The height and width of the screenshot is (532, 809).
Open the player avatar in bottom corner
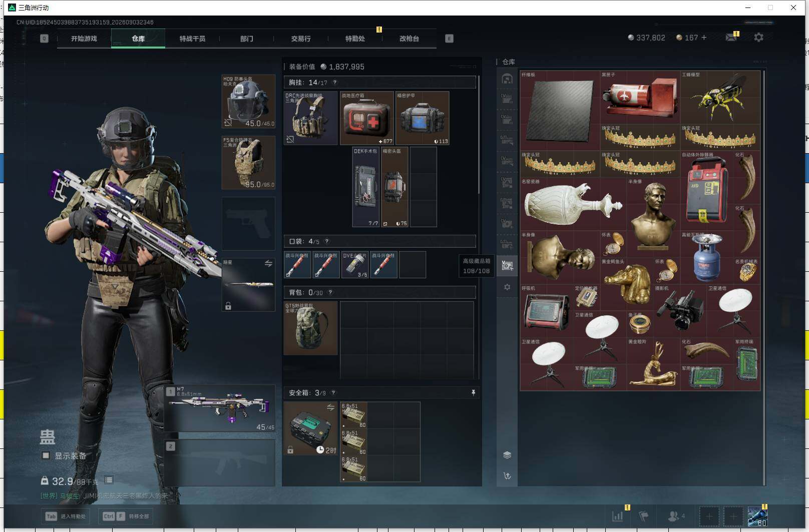757,516
